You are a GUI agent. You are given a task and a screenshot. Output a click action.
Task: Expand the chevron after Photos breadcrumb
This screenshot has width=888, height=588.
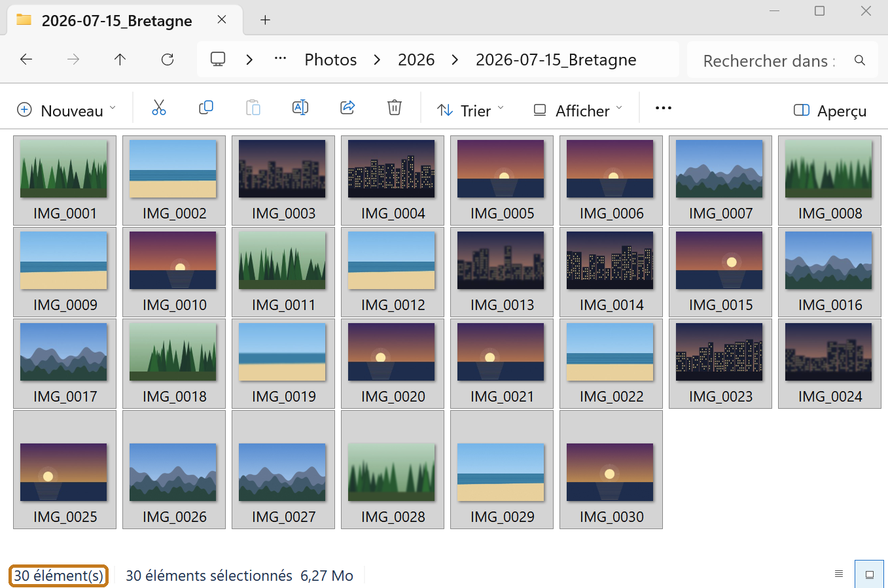point(377,60)
